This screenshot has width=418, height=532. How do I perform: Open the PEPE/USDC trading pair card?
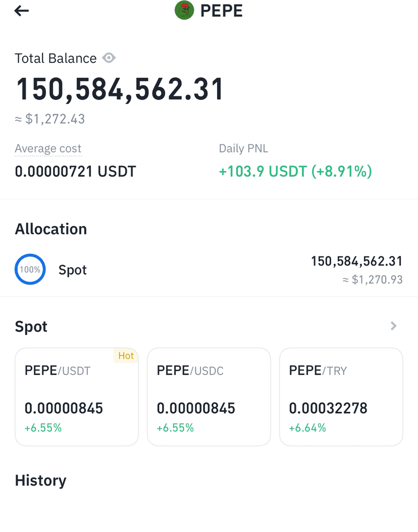tap(209, 397)
